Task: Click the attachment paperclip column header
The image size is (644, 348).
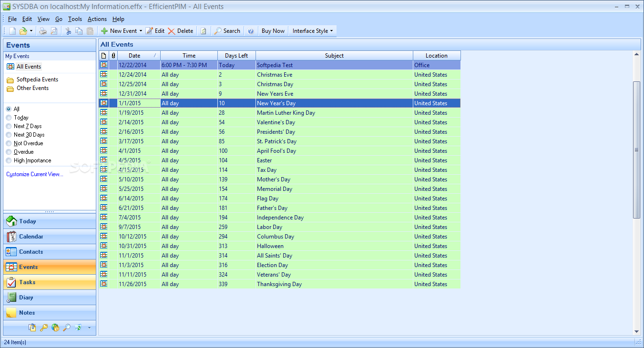Action: pos(113,56)
